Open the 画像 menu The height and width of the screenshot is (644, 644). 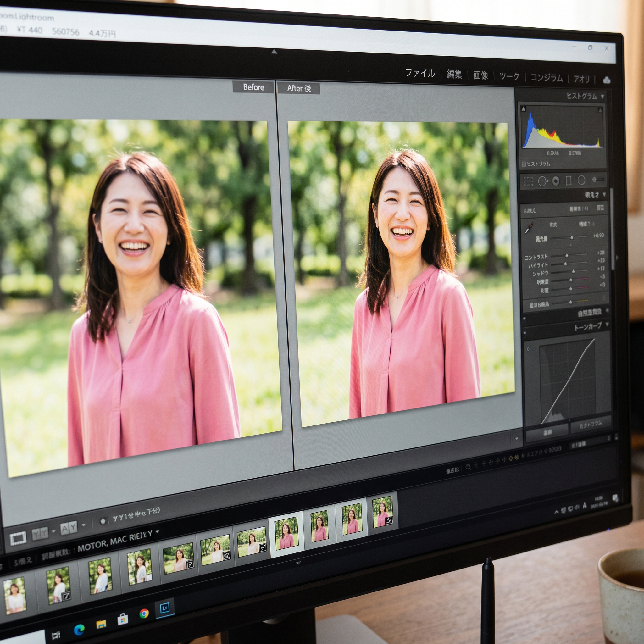tap(481, 75)
